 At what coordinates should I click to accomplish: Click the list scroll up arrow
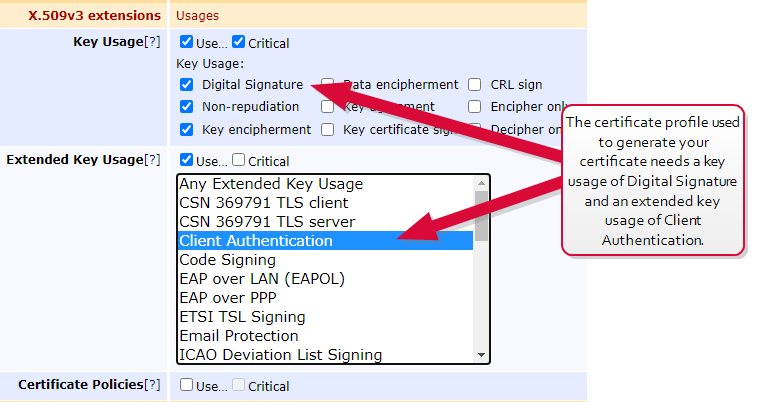[x=482, y=183]
